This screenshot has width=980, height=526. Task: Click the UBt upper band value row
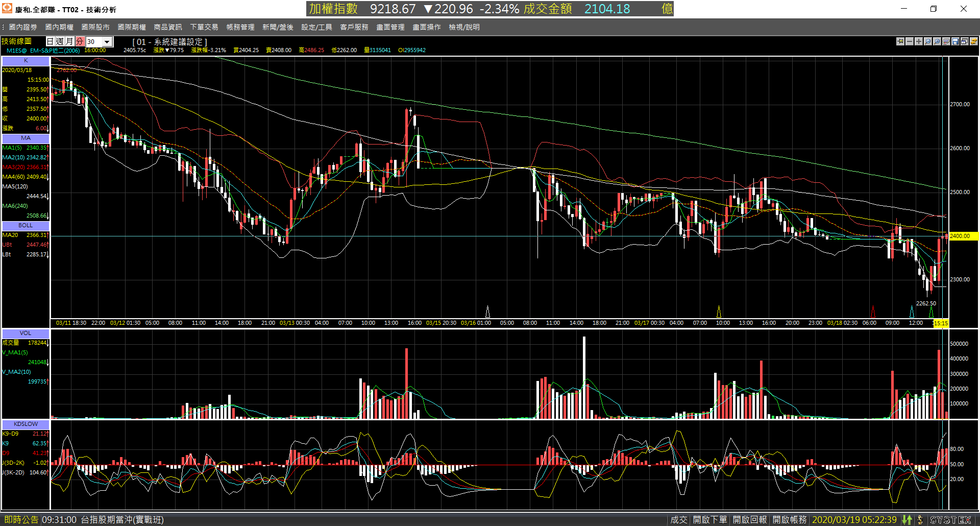coord(26,245)
